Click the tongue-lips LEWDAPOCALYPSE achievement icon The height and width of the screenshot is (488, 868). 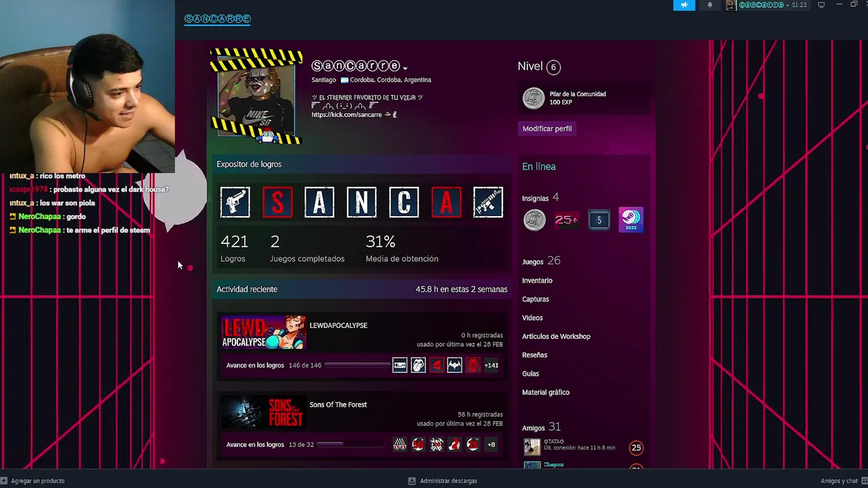418,365
